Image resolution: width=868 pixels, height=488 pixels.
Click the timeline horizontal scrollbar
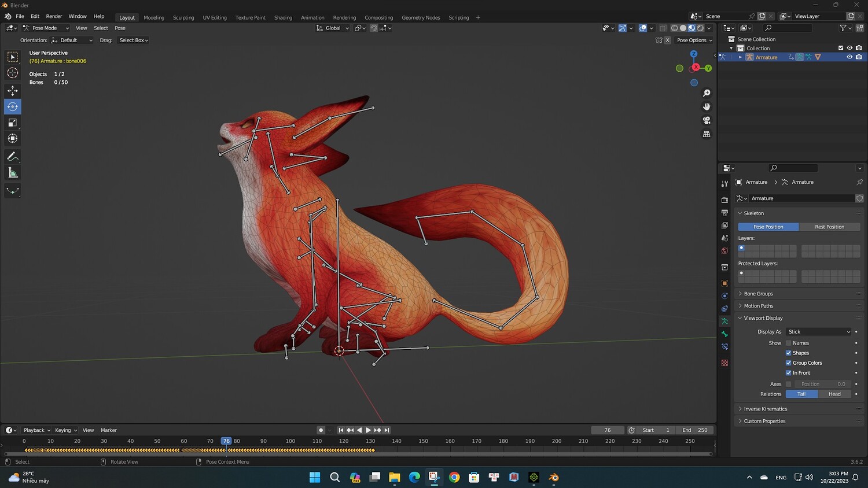click(x=359, y=454)
